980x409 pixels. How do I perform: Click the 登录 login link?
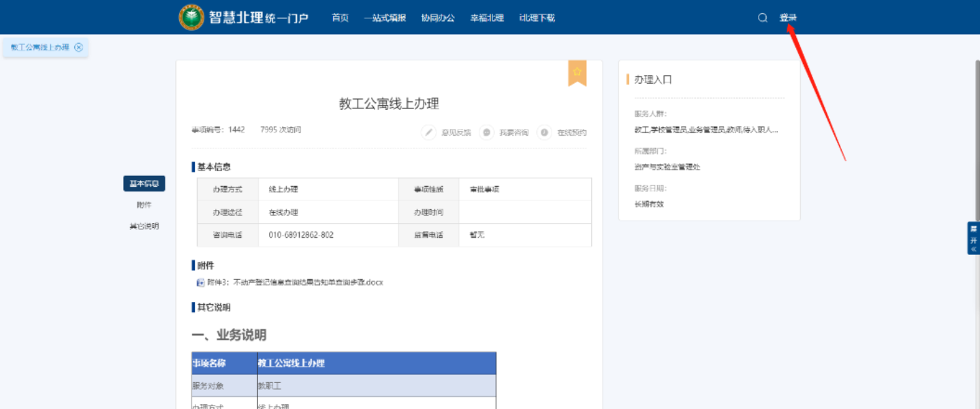click(788, 18)
